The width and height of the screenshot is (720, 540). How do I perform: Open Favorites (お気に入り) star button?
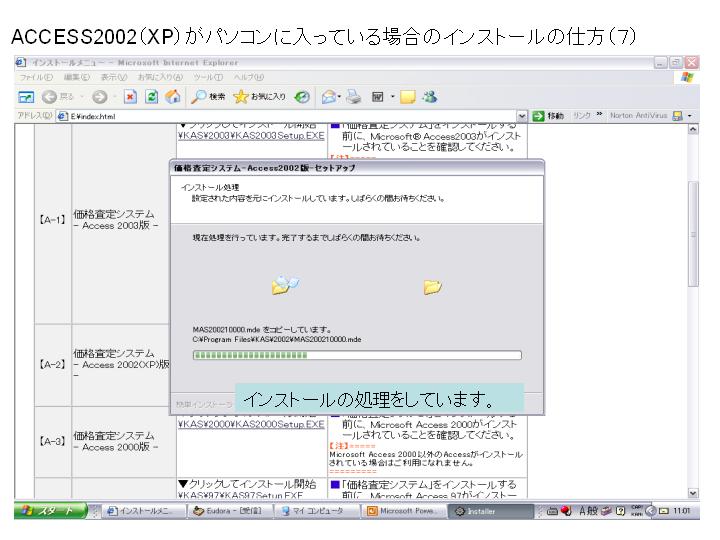(x=259, y=96)
